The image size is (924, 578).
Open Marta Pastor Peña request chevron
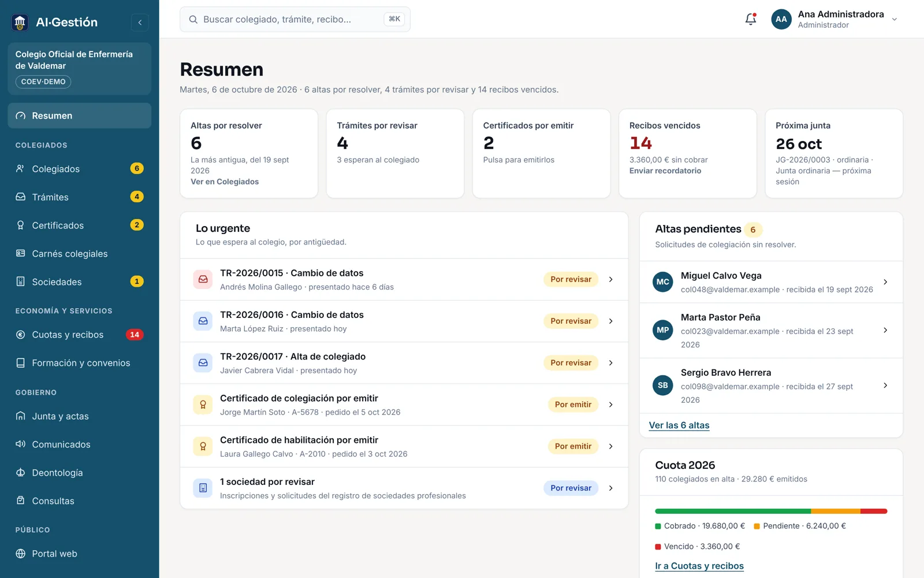(885, 330)
